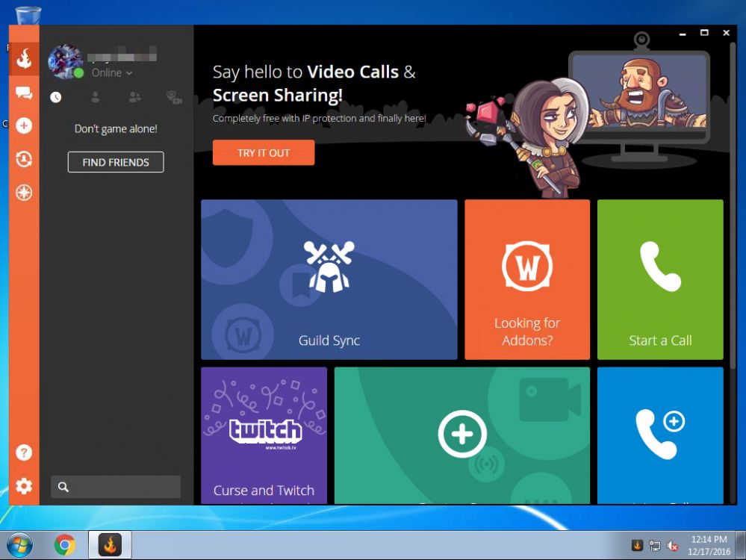Maximize the Curse window
Image resolution: width=746 pixels, height=560 pixels.
[705, 33]
